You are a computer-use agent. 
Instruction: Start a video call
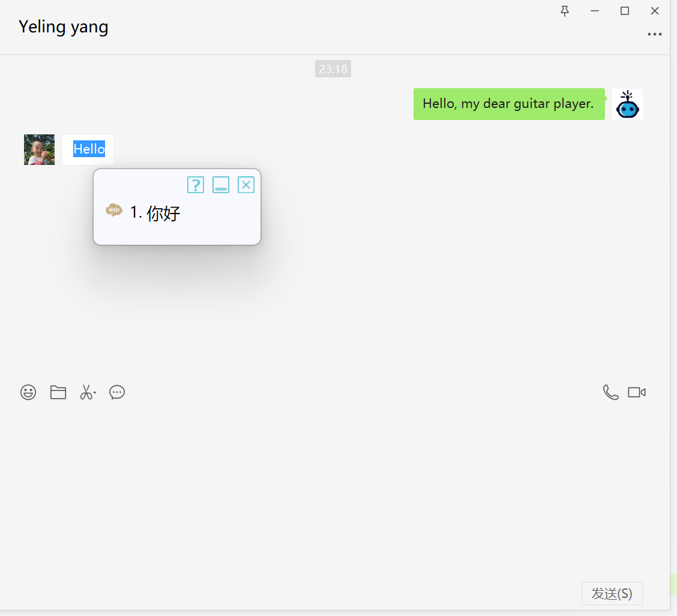[636, 392]
